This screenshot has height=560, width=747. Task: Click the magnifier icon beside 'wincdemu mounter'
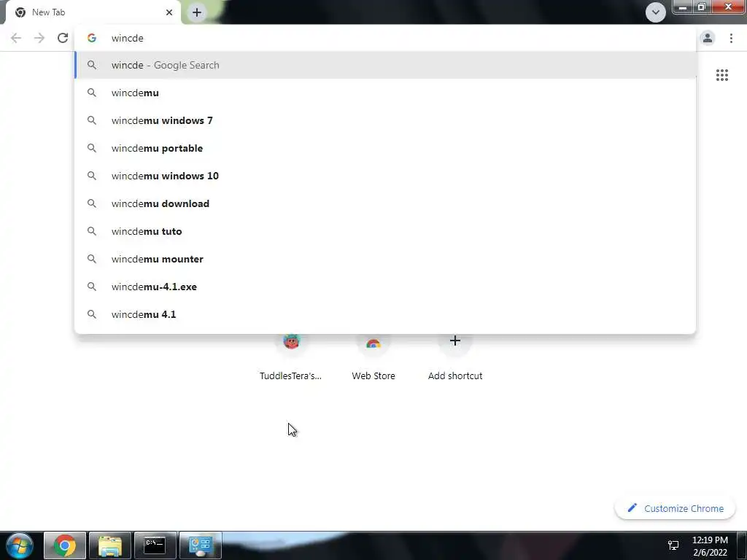pos(92,259)
